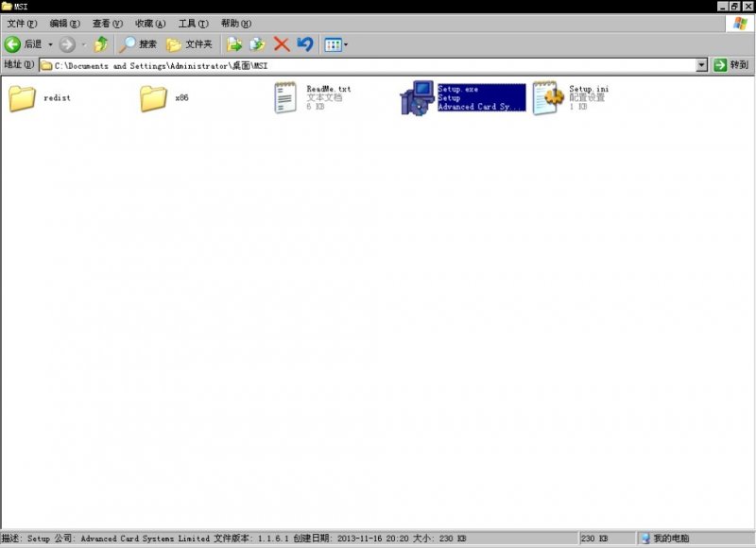Close the MSI window
Image resolution: width=756 pixels, height=548 pixels.
point(747,7)
